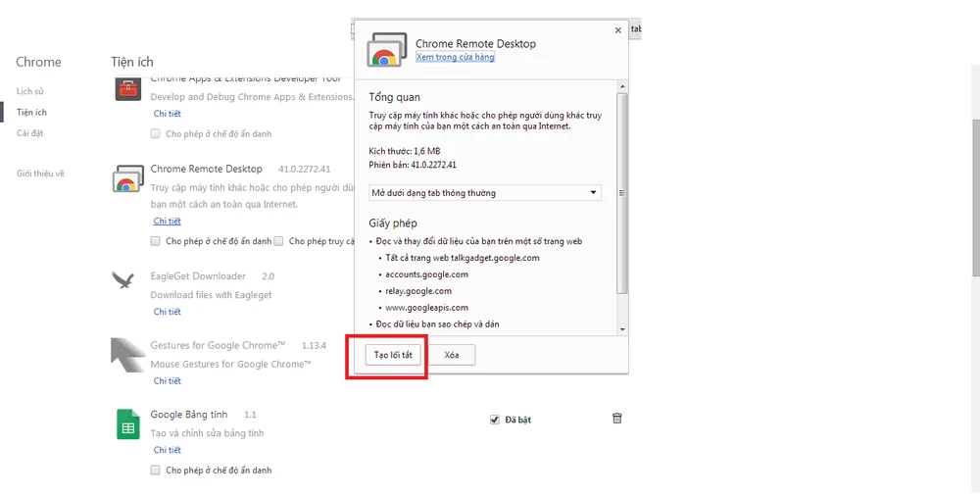Click the Chrome Remote Desktop icon in the dialog header
Image resolution: width=980 pixels, height=497 pixels.
pyautogui.click(x=387, y=50)
